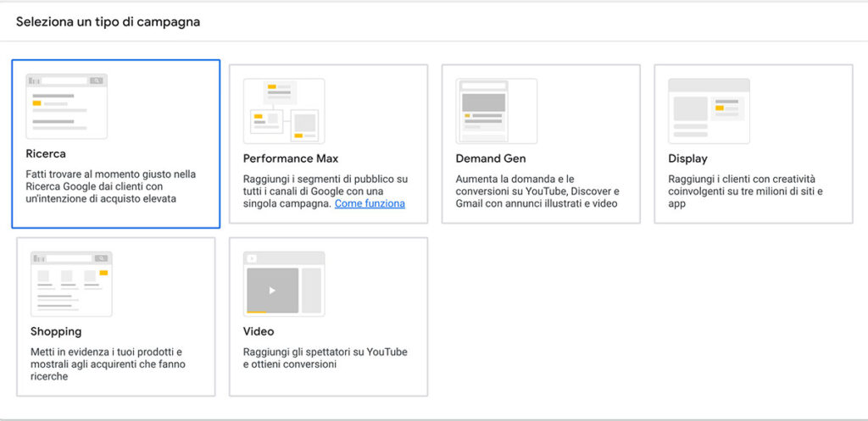Click the Display banner layout illustration
The height and width of the screenshot is (421, 868).
click(x=709, y=110)
